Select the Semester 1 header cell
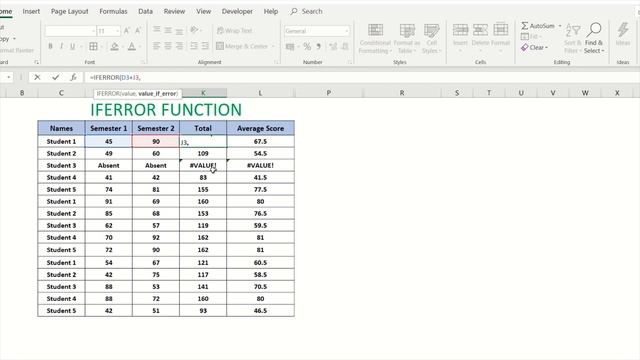Screen dimensions: 640x360 coord(109,128)
